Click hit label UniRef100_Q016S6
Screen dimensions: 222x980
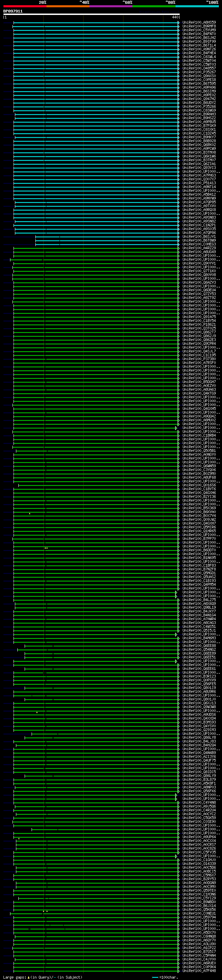click(199, 485)
